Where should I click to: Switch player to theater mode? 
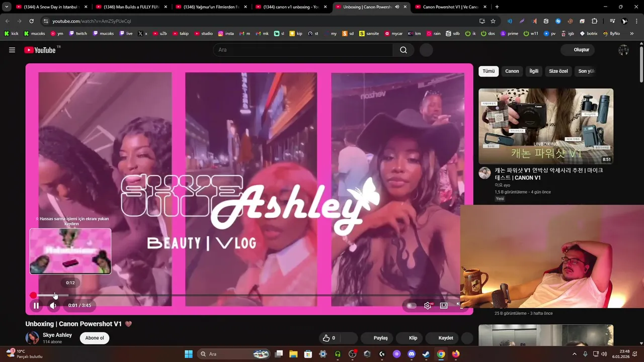pos(444,305)
